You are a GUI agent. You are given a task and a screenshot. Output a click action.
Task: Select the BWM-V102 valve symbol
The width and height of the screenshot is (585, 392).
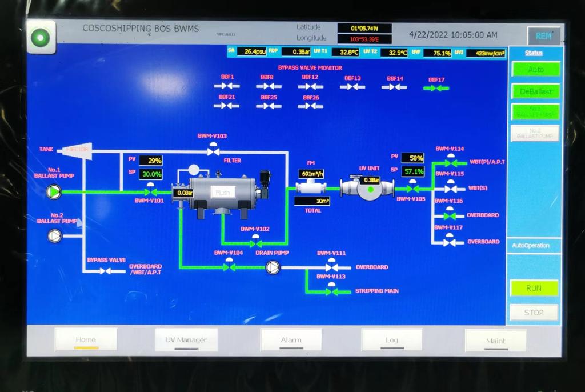[255, 242]
